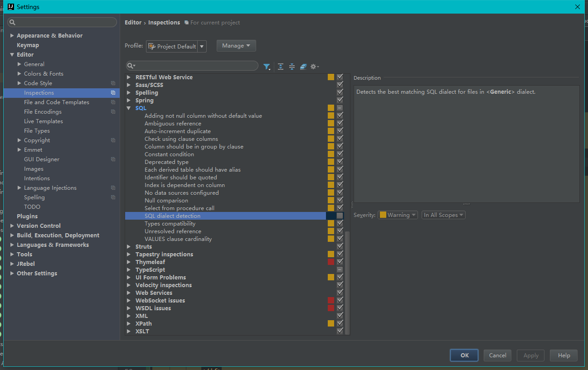The height and width of the screenshot is (370, 588).
Task: Expand the Emmet node under Editor
Action: (x=19, y=150)
